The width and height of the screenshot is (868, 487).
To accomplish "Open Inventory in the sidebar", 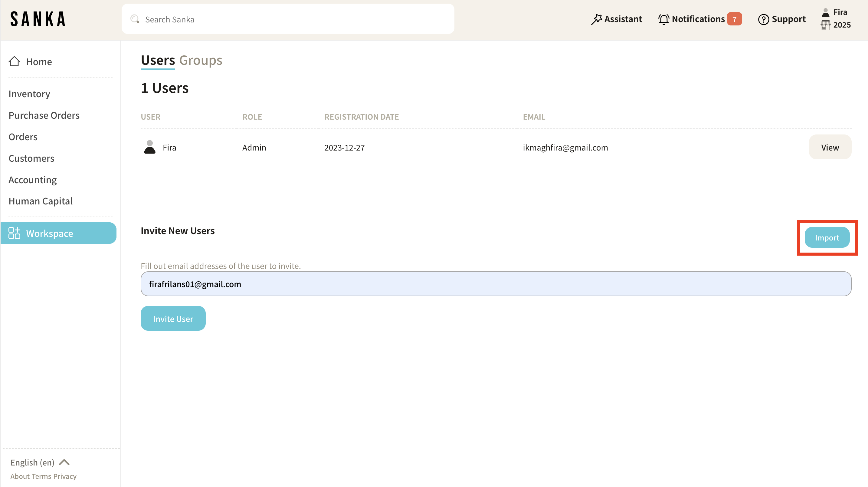I will [x=29, y=94].
